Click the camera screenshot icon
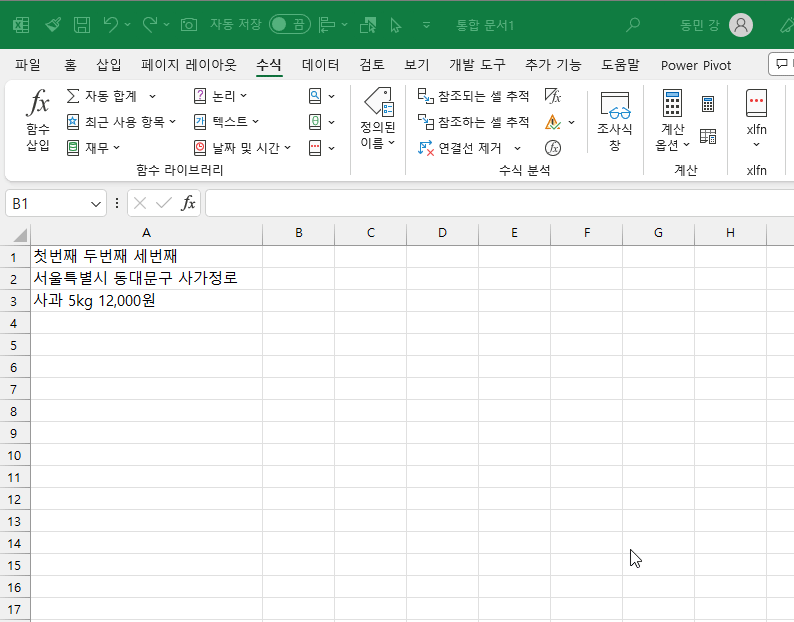Image resolution: width=794 pixels, height=622 pixels. 189,25
